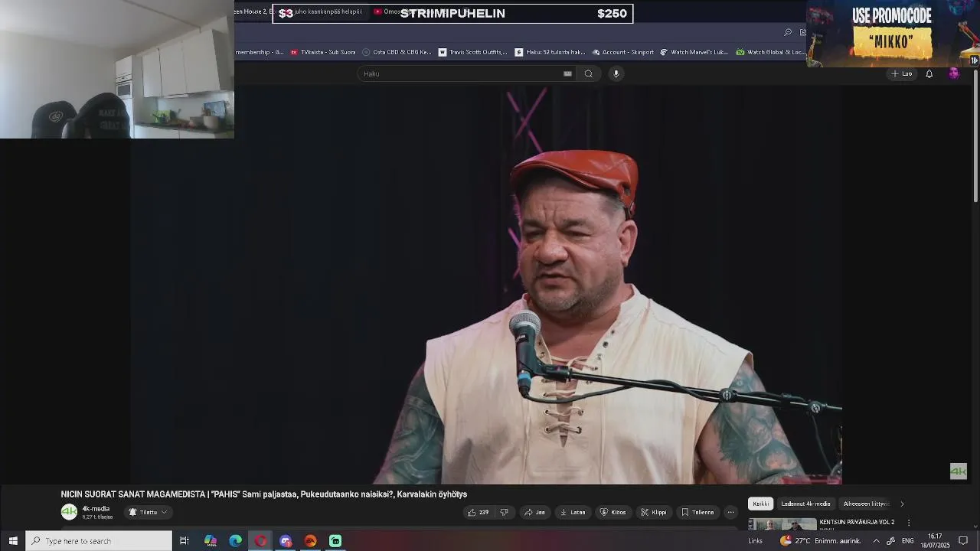The width and height of the screenshot is (980, 551).
Task: Click the Links taskbar toolbar
Action: tap(756, 541)
